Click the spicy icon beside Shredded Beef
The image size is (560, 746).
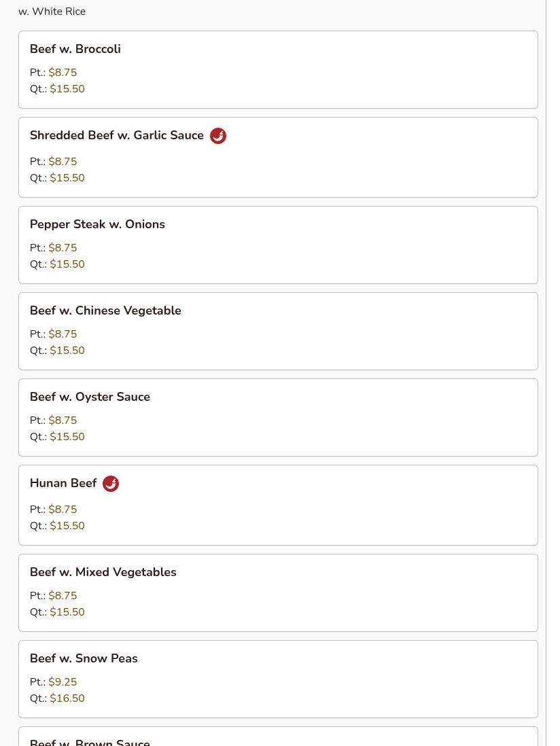click(217, 136)
